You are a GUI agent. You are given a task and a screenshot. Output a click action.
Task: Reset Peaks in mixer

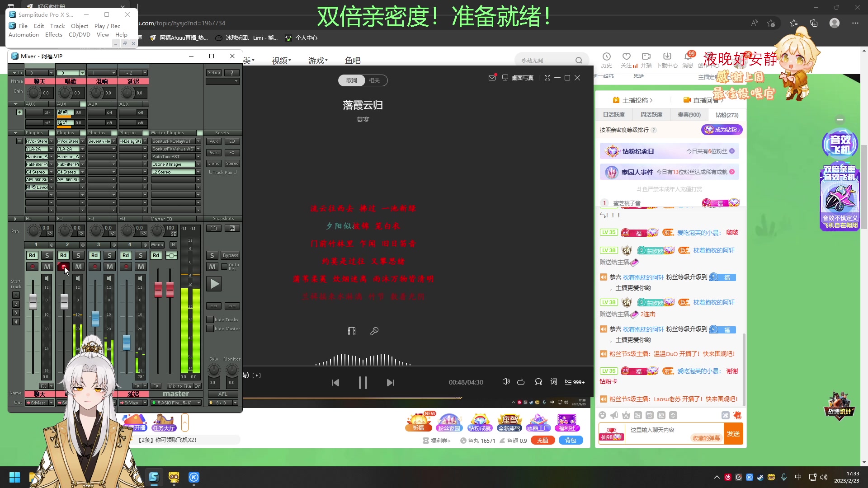[214, 152]
